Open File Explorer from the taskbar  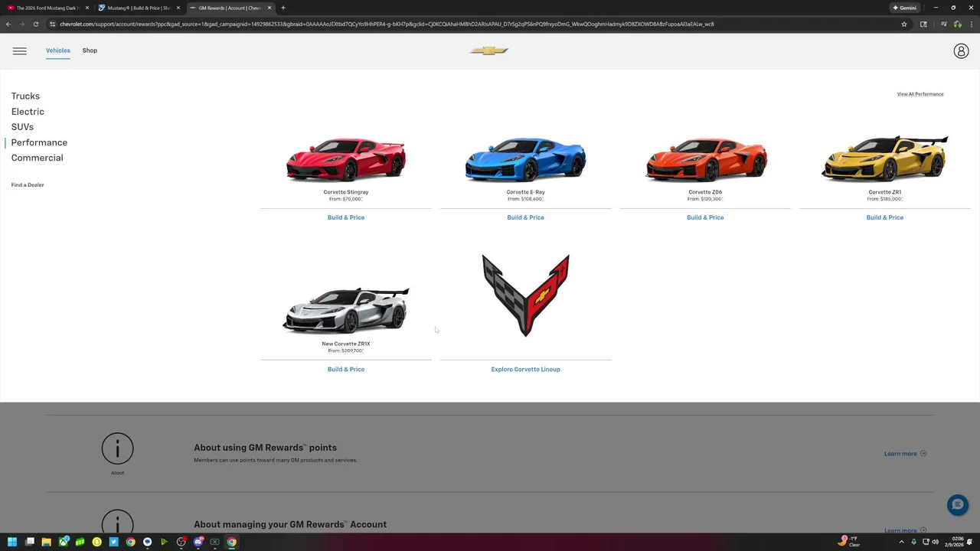coord(46,542)
